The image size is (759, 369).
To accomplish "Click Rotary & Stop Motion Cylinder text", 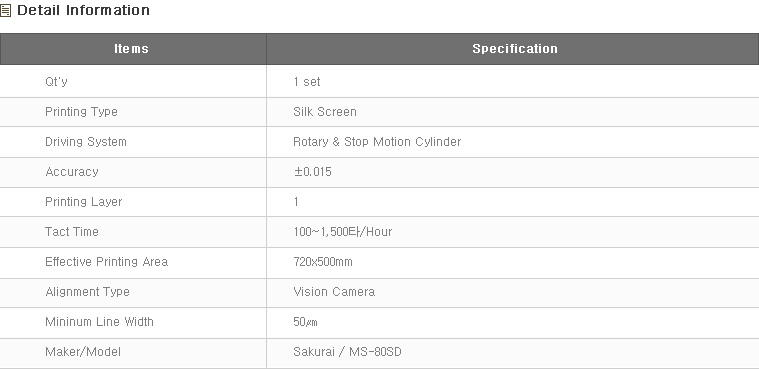I will 377,142.
